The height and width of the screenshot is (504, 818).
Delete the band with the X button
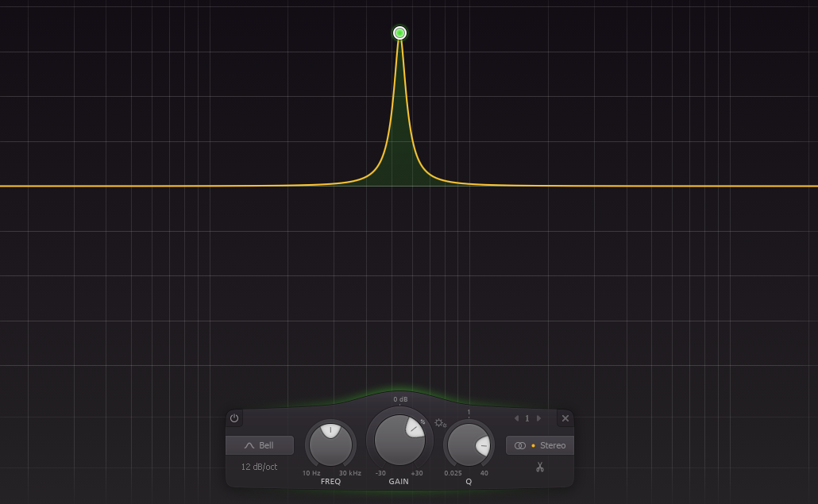pos(565,418)
